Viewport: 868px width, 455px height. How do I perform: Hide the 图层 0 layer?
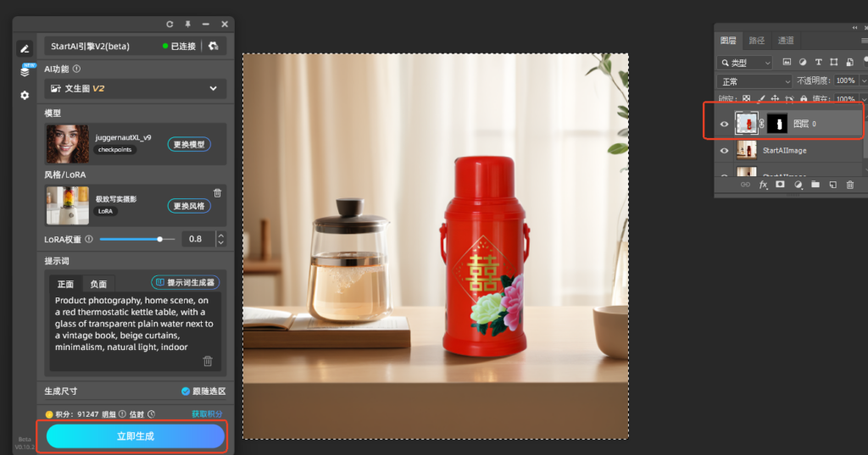(x=724, y=124)
